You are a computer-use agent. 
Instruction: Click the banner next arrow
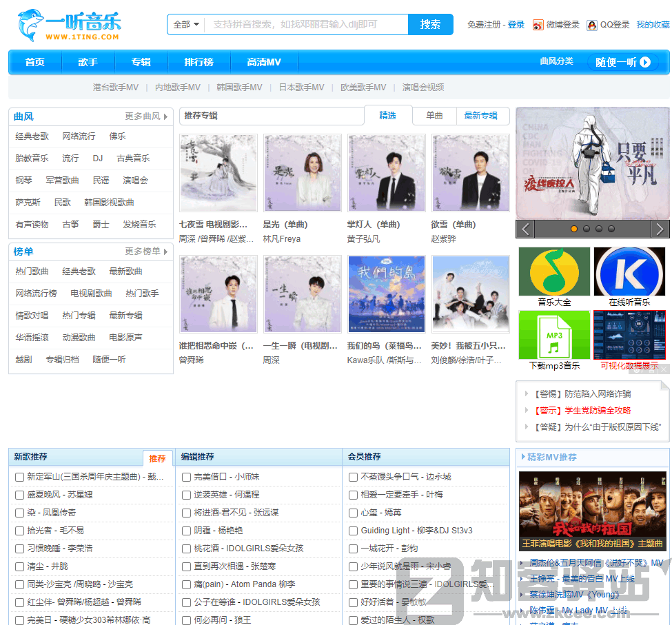[660, 229]
